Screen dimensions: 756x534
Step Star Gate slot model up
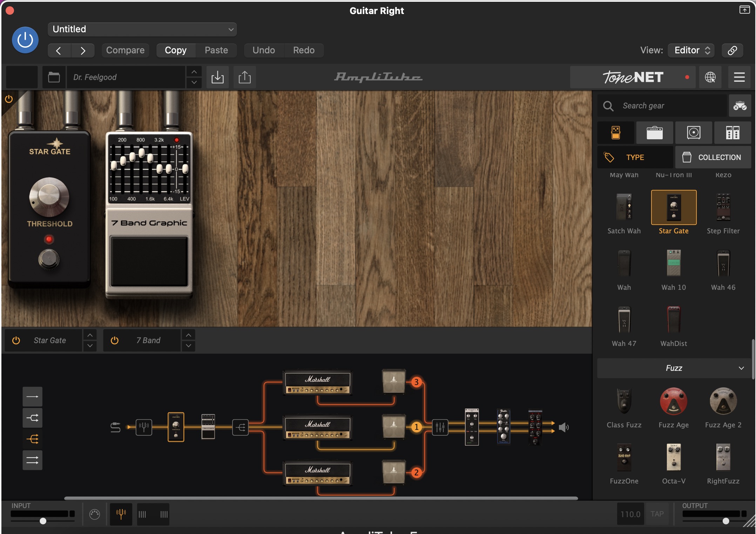point(90,335)
